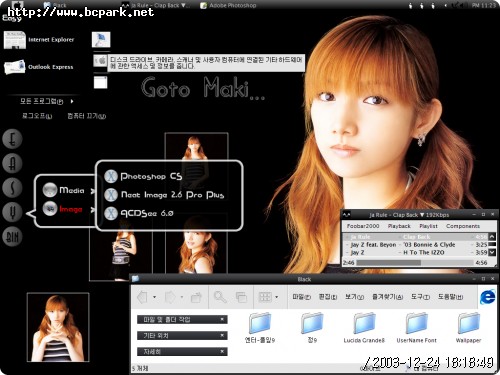Viewport: 500px width, 375px height.
Task: Go forward in the Black explorer window
Action: 170,297
